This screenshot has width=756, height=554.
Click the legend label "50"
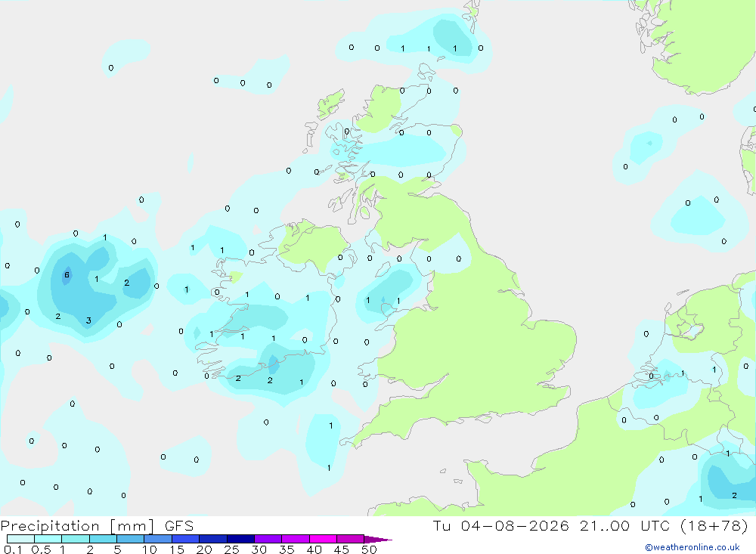[x=369, y=549]
